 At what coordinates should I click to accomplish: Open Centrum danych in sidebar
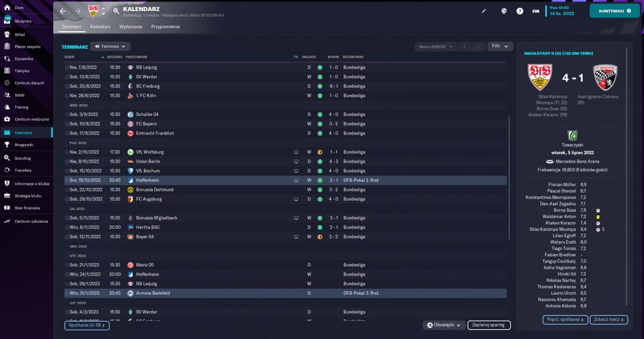coord(30,83)
